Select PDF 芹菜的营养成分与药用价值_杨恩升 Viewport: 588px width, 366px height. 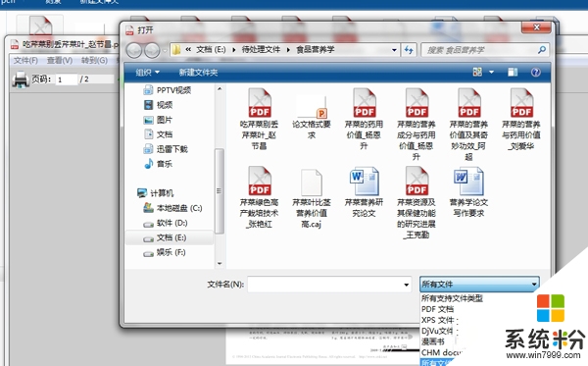coord(416,125)
